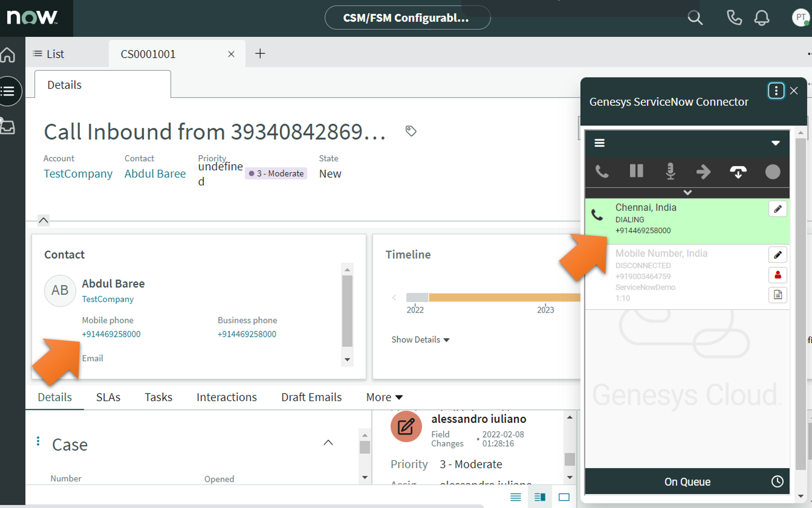Open the CSM/FSM Configurable workspace selector
The width and height of the screenshot is (812, 508).
tap(407, 18)
